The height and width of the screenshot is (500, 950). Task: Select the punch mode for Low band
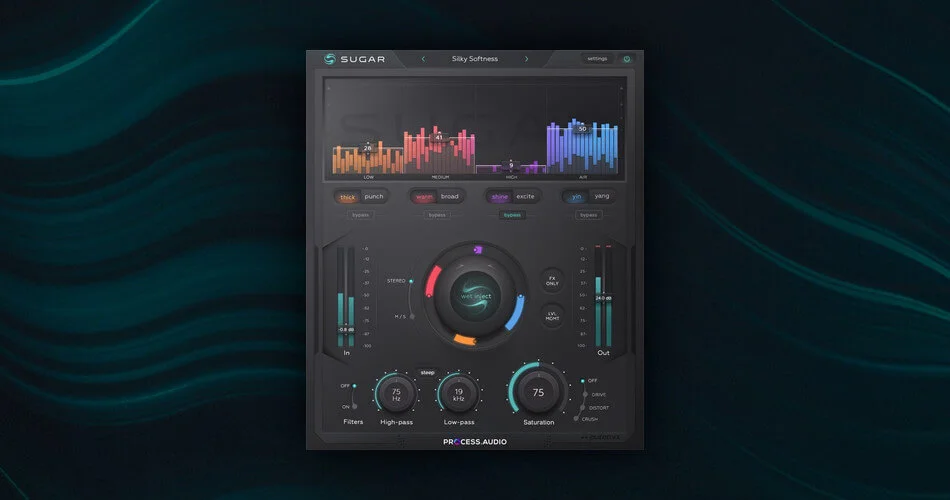(x=374, y=196)
